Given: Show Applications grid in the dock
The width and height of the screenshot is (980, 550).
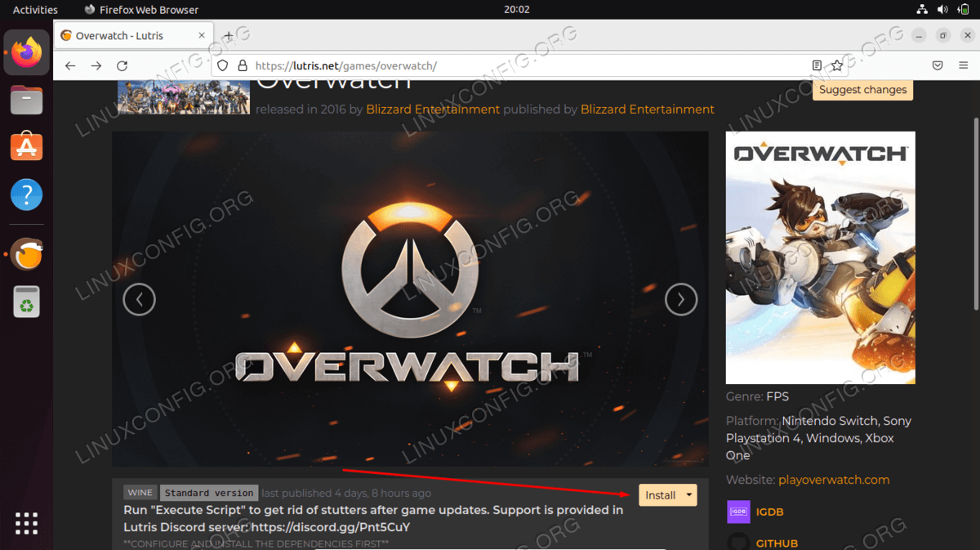Looking at the screenshot, I should [27, 523].
